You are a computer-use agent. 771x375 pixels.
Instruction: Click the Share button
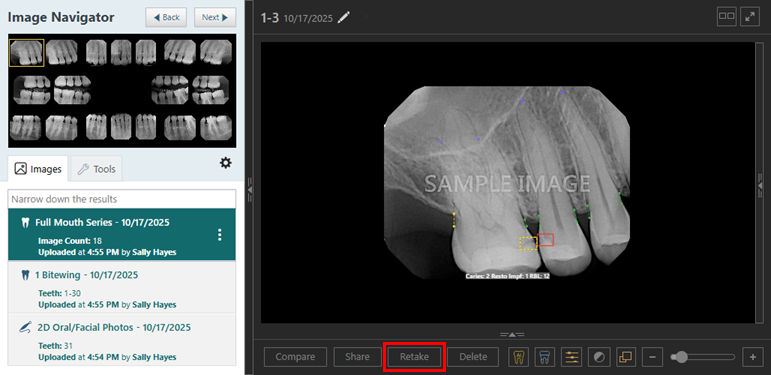(x=357, y=357)
